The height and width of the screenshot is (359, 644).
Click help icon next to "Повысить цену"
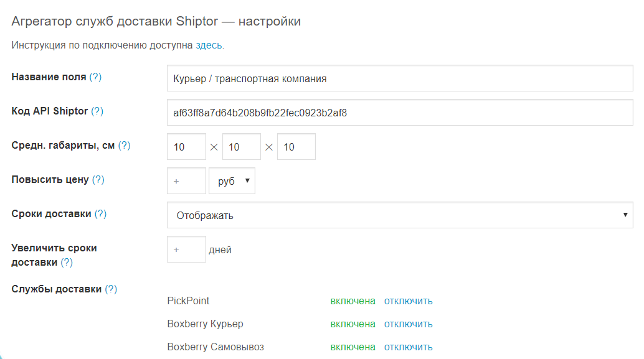(98, 179)
